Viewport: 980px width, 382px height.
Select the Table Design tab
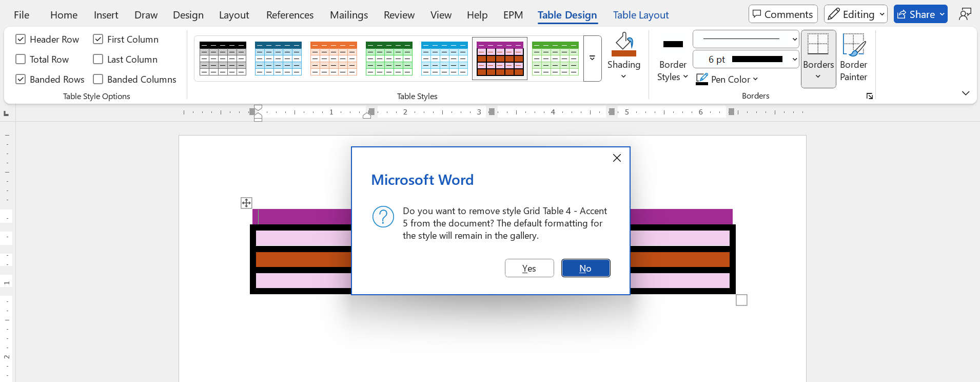[567, 15]
